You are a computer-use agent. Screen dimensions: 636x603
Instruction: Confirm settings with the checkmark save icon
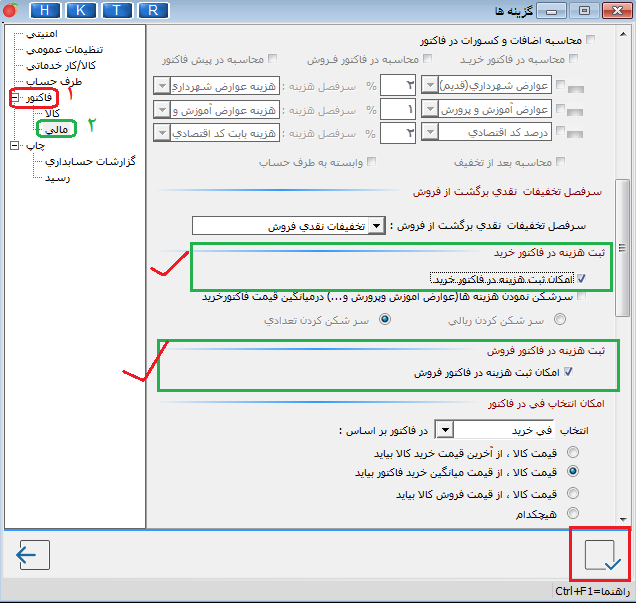602,555
